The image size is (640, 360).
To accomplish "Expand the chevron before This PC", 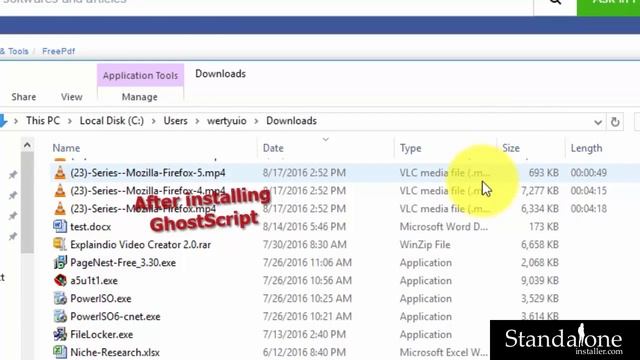I will [16, 121].
